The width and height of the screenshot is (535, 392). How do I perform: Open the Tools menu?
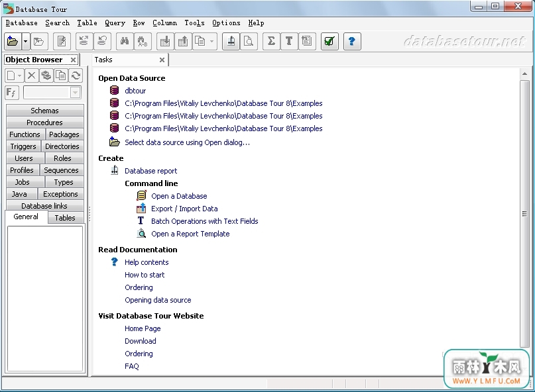[194, 23]
